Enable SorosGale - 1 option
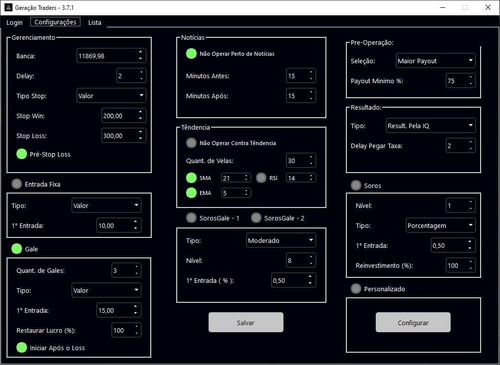The width and height of the screenshot is (500, 365). [191, 218]
